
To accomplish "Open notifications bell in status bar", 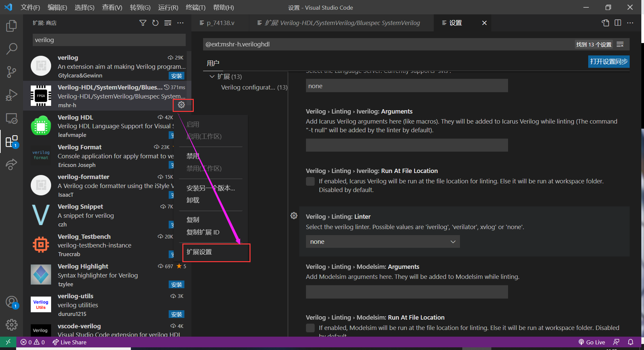I will click(631, 342).
